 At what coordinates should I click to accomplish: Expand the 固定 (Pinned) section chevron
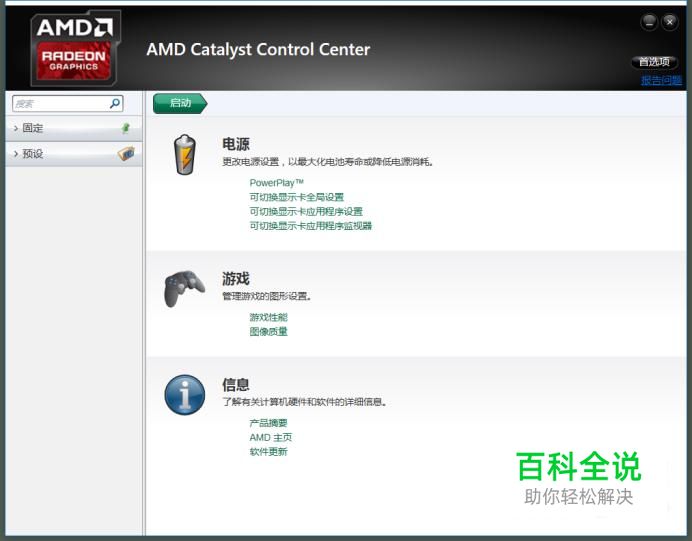click(x=16, y=128)
